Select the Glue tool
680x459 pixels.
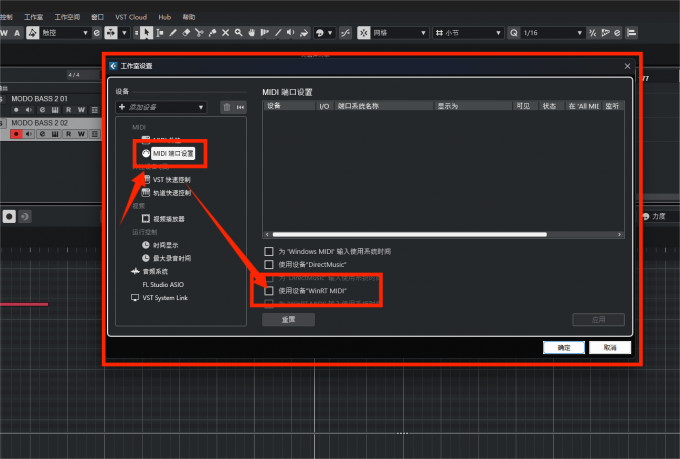pyautogui.click(x=212, y=33)
